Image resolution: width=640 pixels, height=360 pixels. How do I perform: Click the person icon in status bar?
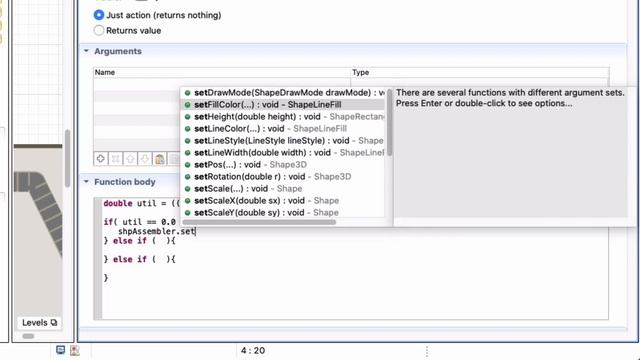click(x=75, y=350)
